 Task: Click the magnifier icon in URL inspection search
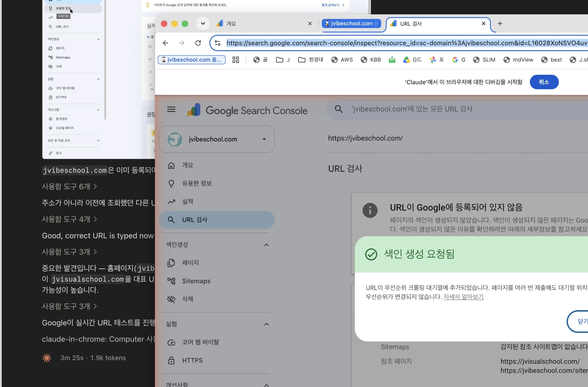339,109
